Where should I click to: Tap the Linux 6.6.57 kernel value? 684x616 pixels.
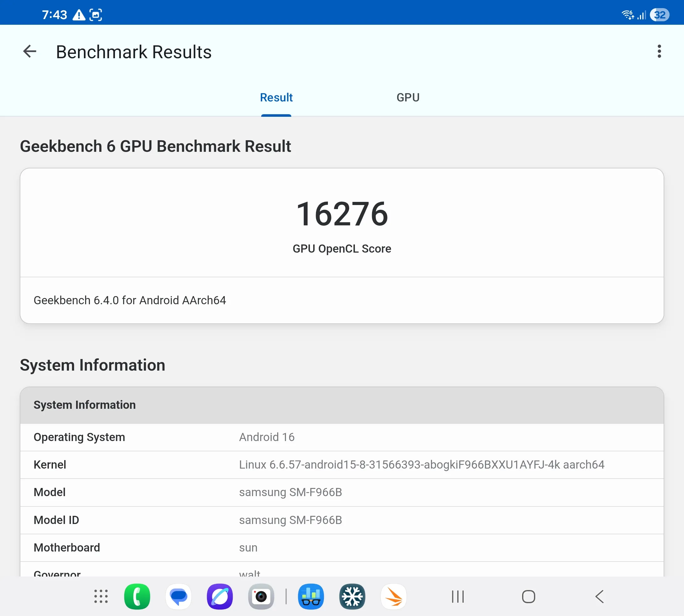422,465
